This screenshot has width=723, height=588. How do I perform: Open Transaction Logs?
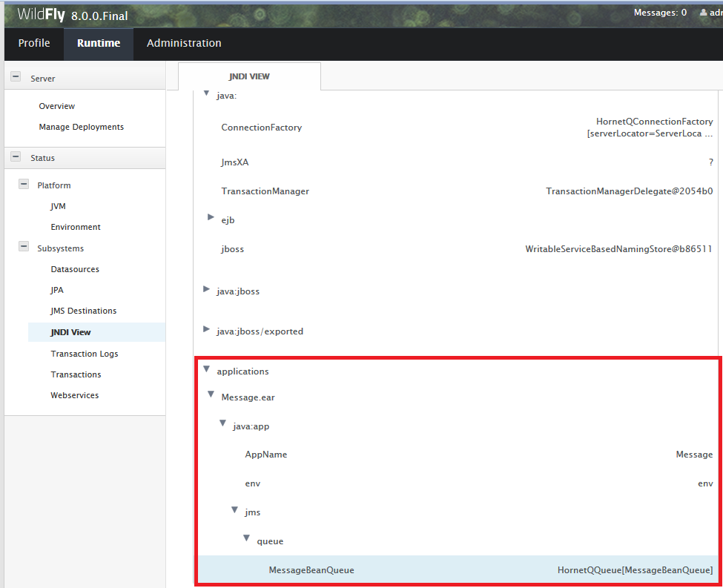tap(85, 354)
